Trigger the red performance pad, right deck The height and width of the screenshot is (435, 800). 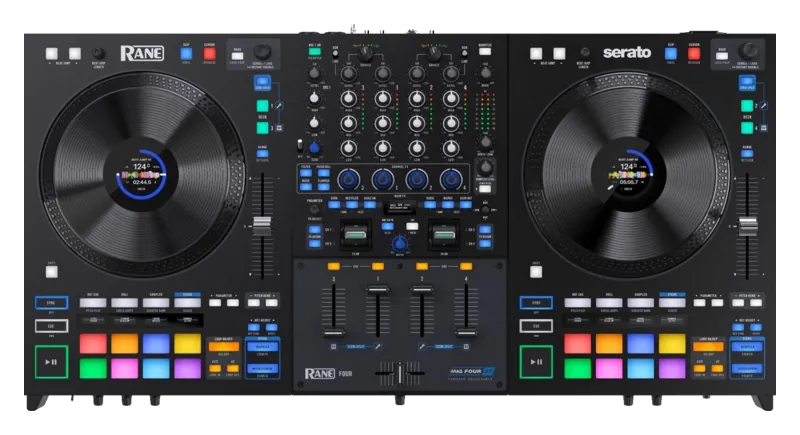pos(578,344)
